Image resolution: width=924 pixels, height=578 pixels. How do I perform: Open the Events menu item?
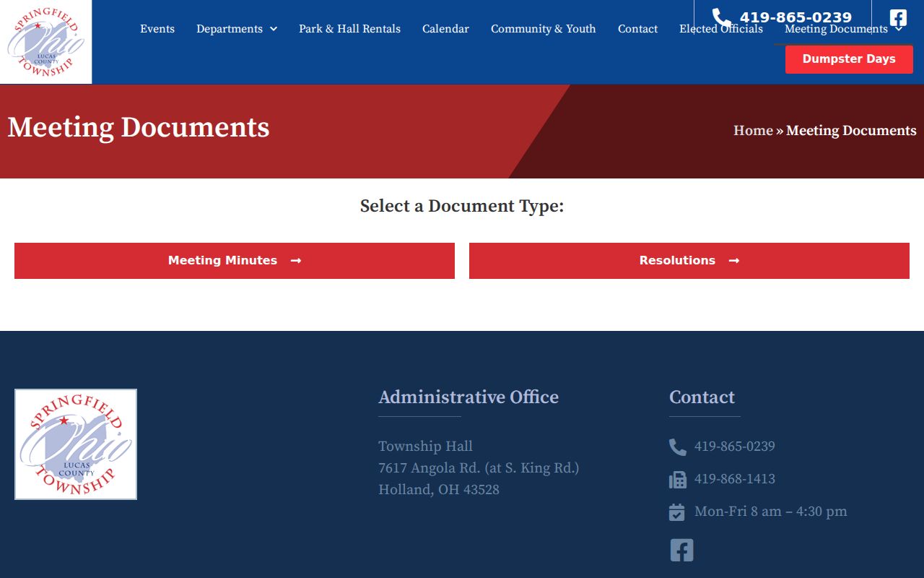(157, 29)
